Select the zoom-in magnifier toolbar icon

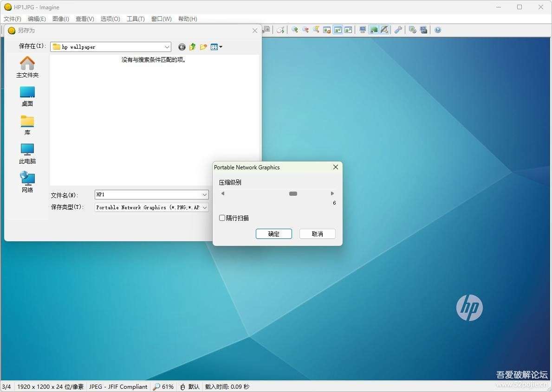point(295,30)
